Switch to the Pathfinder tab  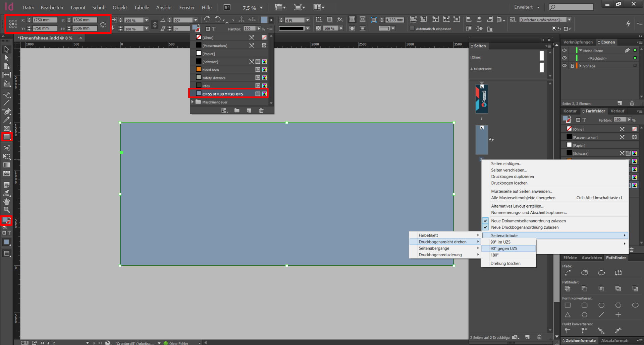pos(616,258)
